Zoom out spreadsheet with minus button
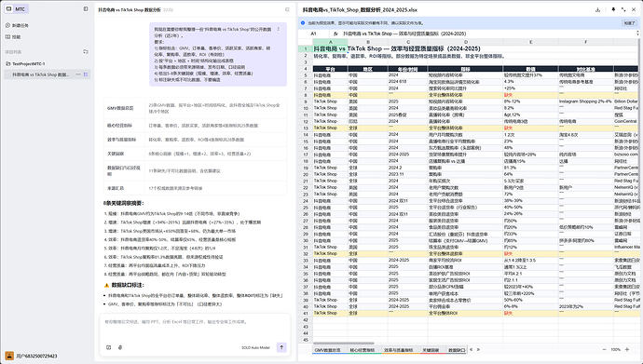The width and height of the screenshot is (643, 364). pyautogui.click(x=604, y=350)
